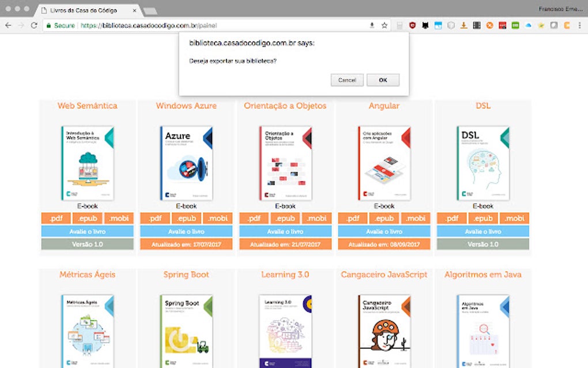Open the blue cloud extension icon
588x368 pixels.
[529, 25]
